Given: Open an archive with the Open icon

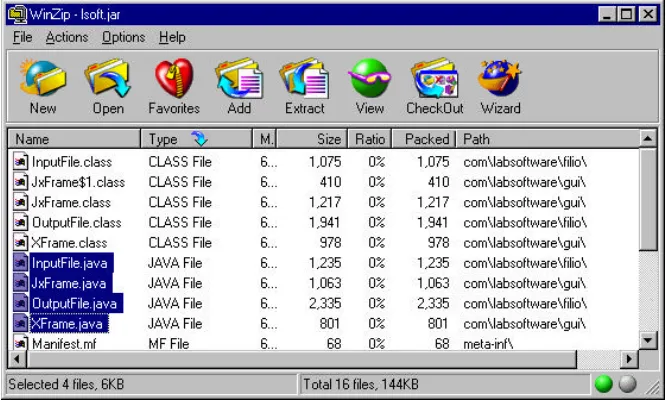Looking at the screenshot, I should [x=108, y=79].
